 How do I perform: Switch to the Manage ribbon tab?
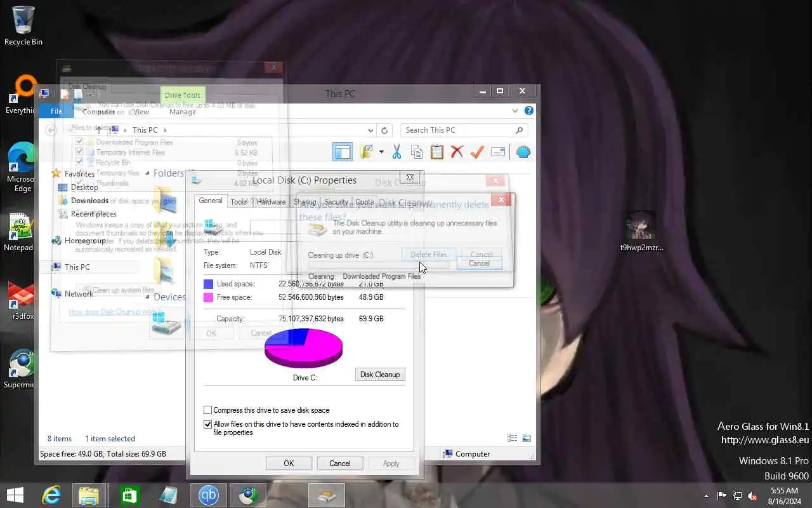(183, 112)
